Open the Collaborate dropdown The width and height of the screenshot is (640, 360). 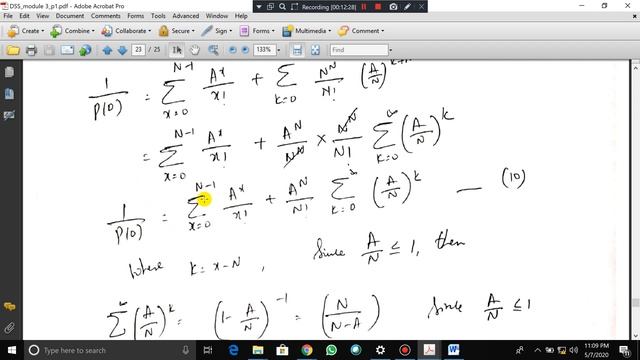126,31
